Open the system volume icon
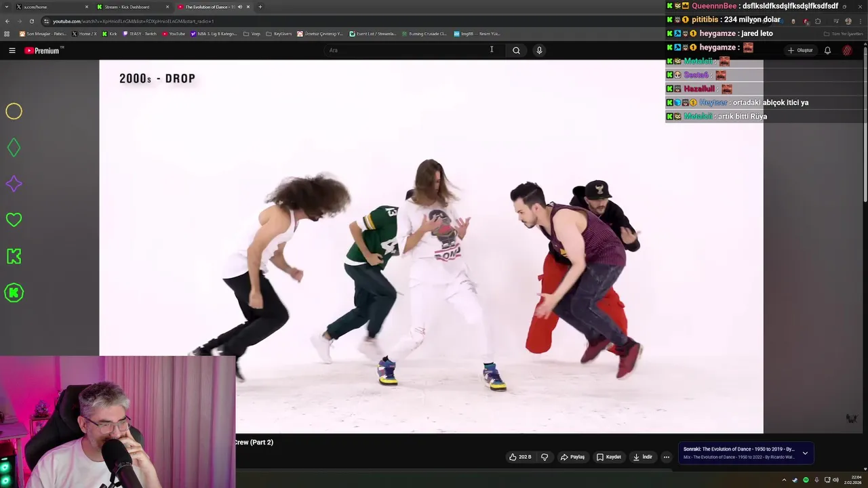This screenshot has height=488, width=868. [x=836, y=480]
